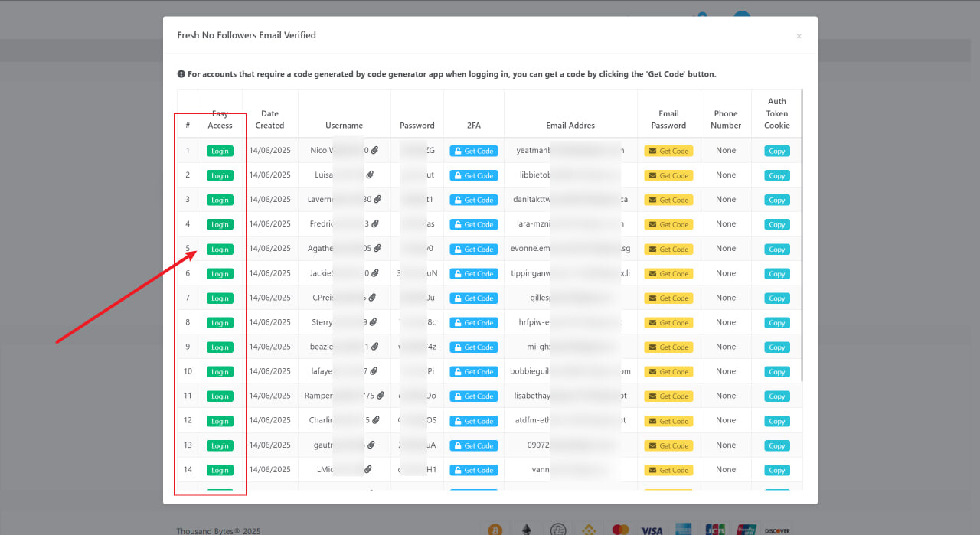Get 2FA code for row 1

point(474,151)
